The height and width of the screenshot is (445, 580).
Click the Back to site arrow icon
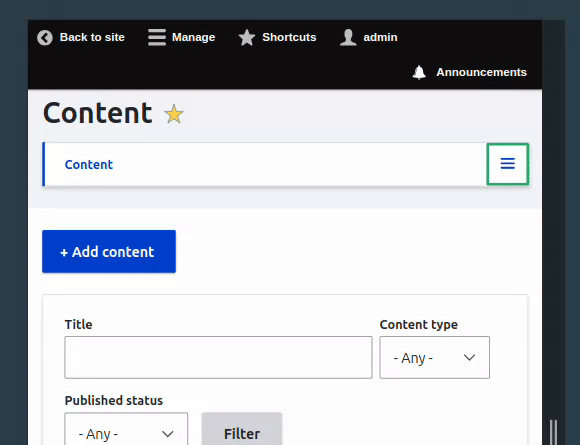(x=45, y=37)
